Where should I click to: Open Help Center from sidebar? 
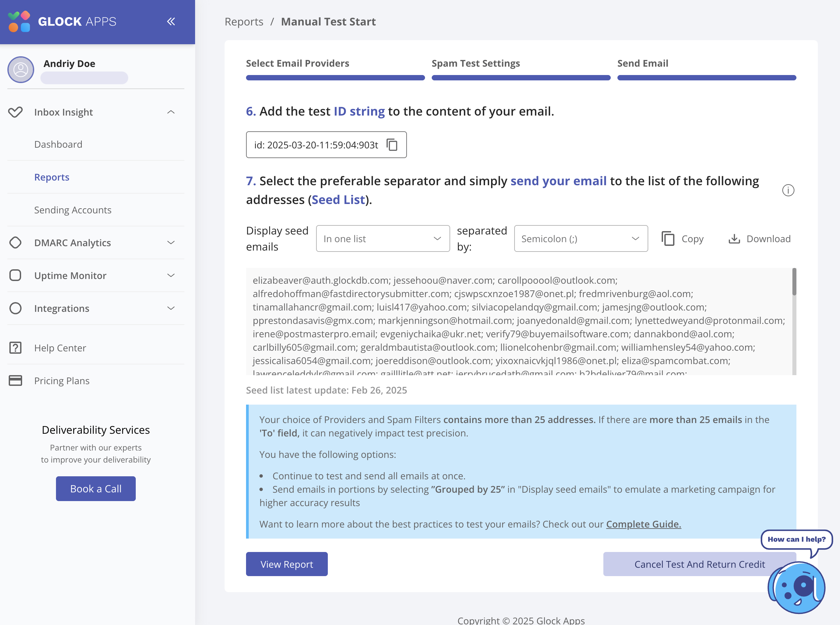tap(60, 348)
